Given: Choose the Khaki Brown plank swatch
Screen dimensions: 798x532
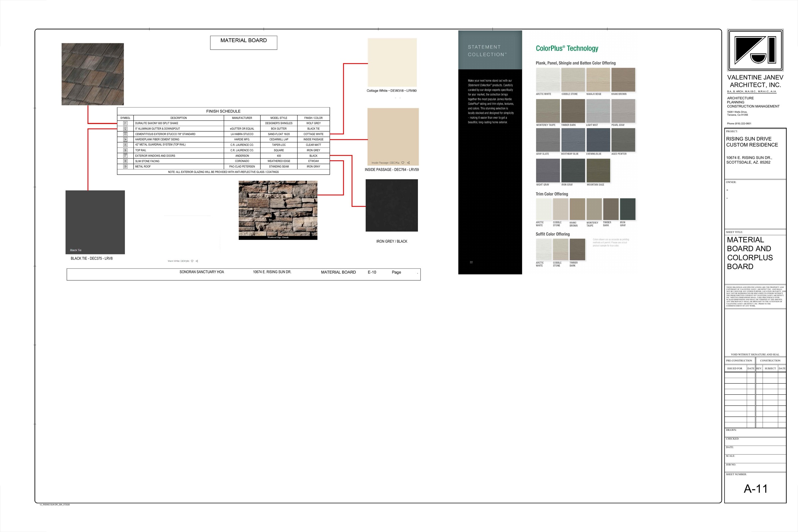Looking at the screenshot, I should [x=623, y=80].
